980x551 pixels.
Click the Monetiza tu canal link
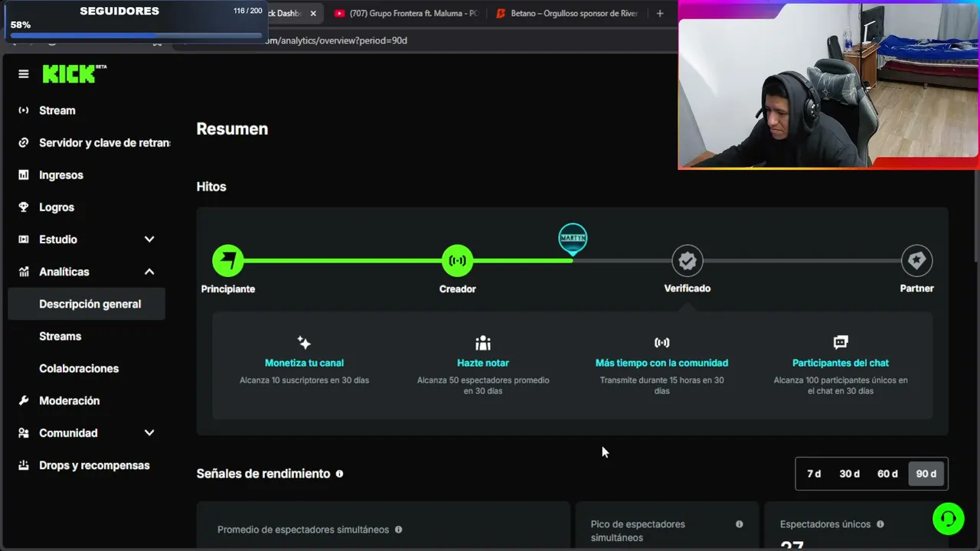[304, 363]
